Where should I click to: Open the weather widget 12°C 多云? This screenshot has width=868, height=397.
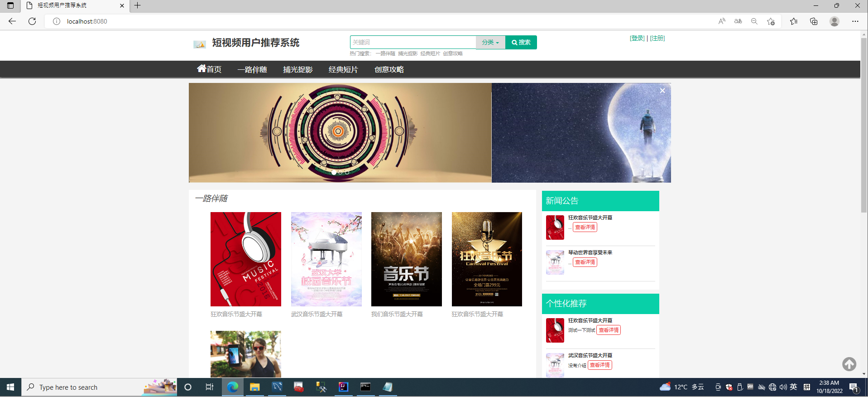(x=682, y=387)
